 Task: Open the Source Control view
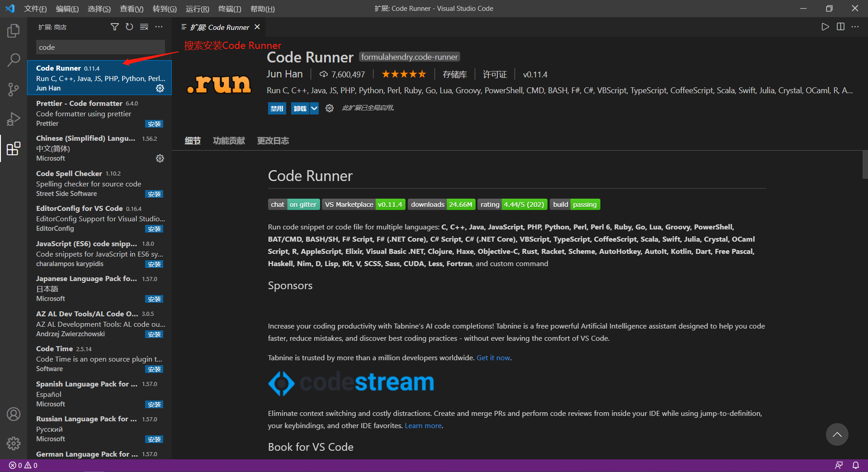13,89
